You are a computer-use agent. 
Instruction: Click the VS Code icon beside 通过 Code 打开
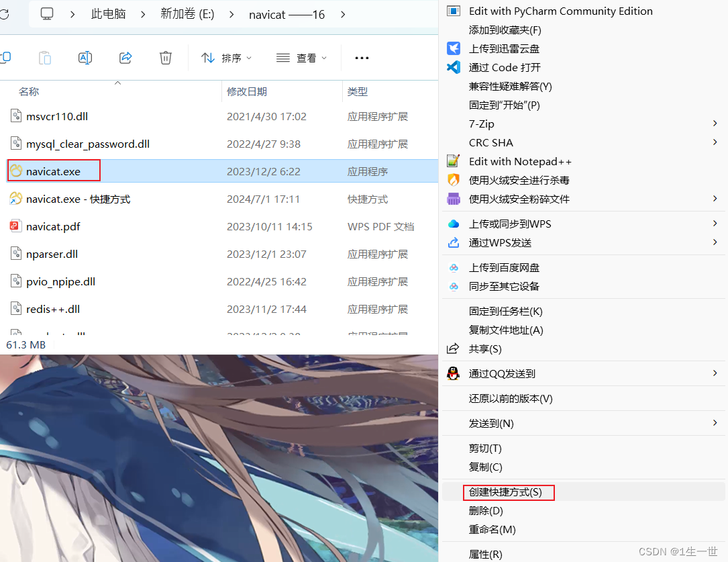pos(454,67)
